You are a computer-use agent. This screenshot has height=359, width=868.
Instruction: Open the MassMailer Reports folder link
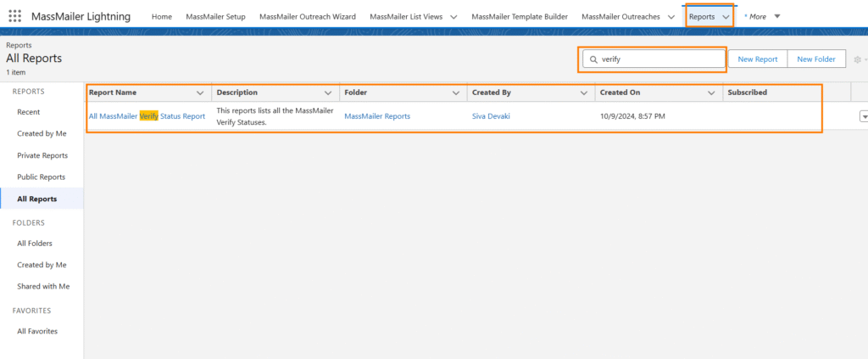[377, 116]
